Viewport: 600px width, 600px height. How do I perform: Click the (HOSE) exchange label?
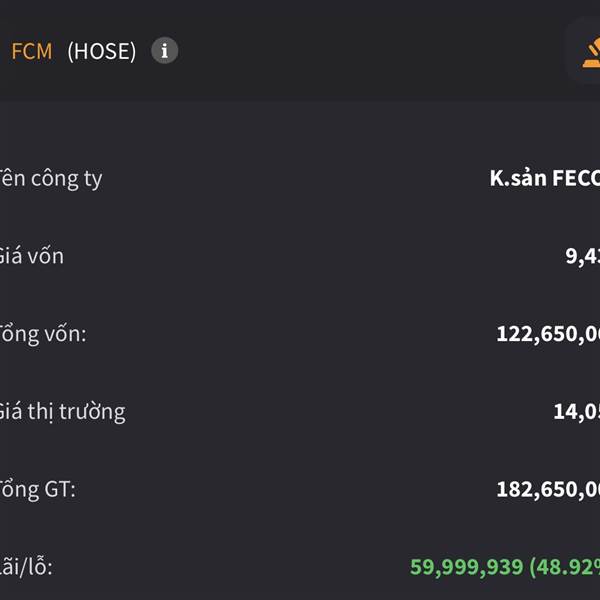click(101, 51)
